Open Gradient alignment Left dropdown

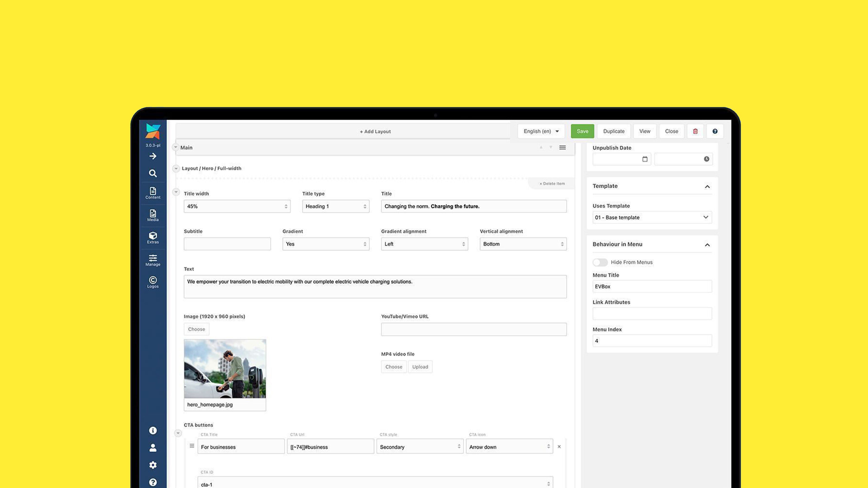[x=424, y=244]
